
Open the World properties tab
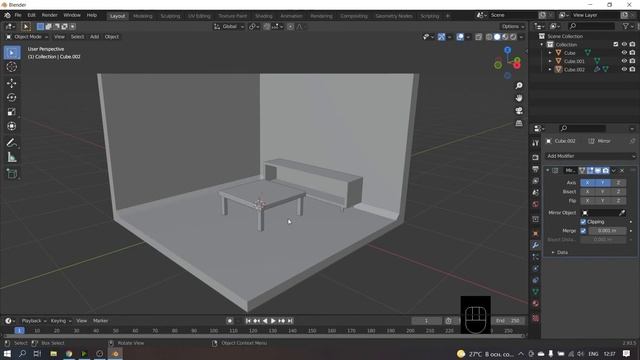coord(536,204)
